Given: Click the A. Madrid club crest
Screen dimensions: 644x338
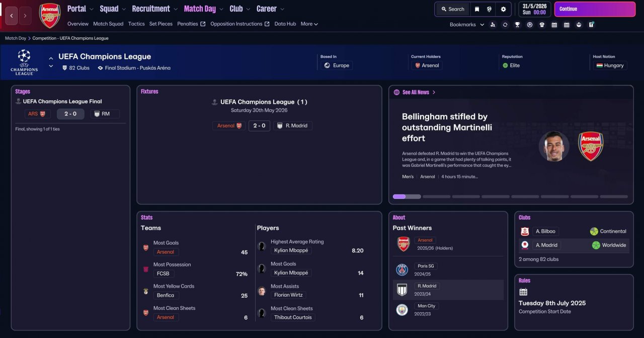Looking at the screenshot, I should [x=525, y=245].
